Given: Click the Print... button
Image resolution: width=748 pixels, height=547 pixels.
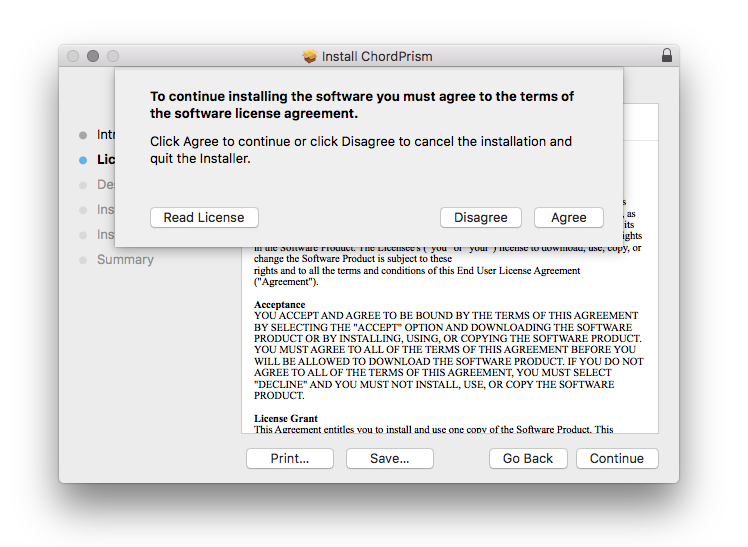Looking at the screenshot, I should click(x=290, y=458).
